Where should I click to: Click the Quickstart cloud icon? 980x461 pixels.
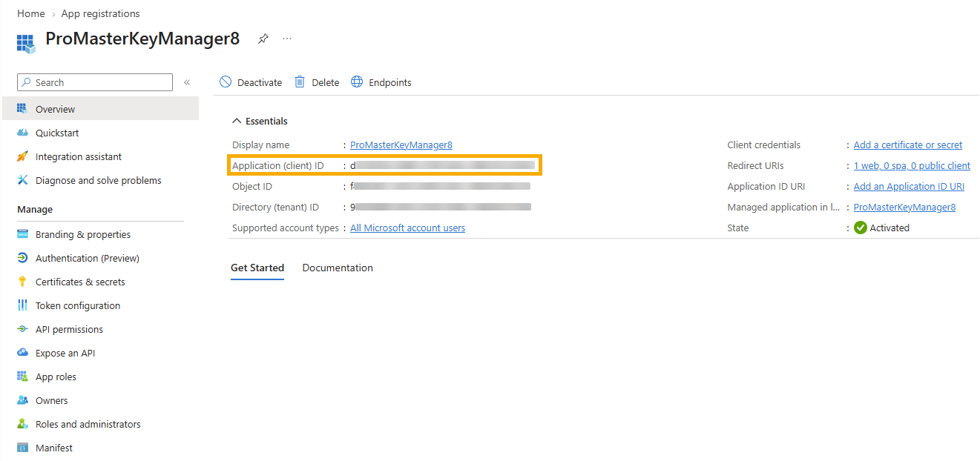[x=22, y=133]
